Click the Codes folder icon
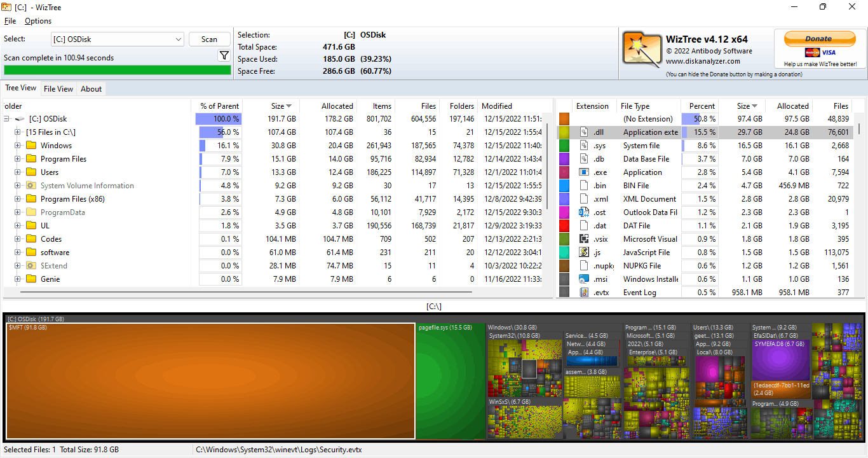 click(31, 239)
